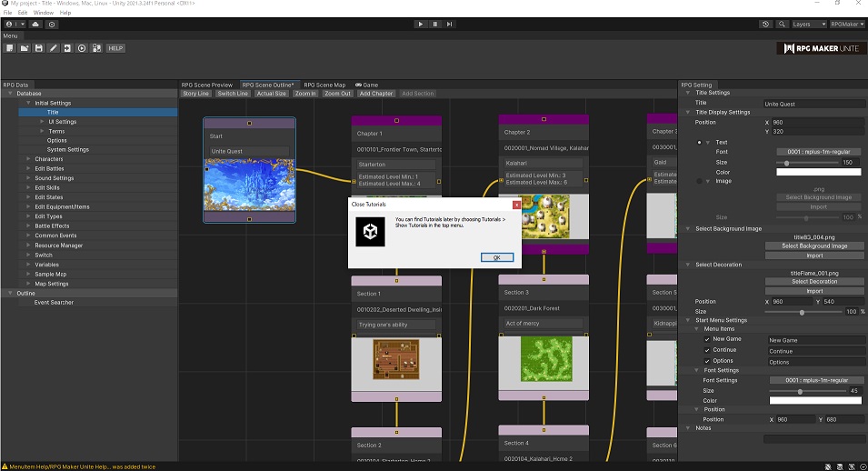The height and width of the screenshot is (471, 868).
Task: Click Select Decoration button
Action: click(814, 282)
